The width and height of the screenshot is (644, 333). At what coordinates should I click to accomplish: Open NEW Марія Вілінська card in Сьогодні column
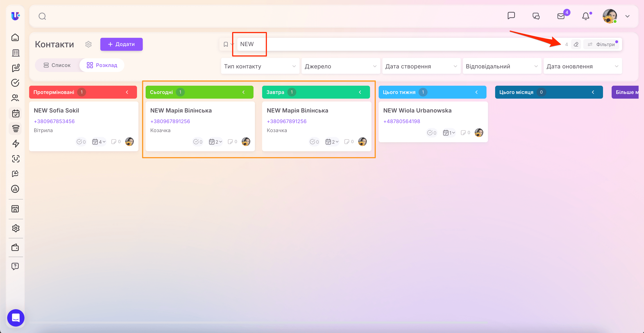coord(200,126)
